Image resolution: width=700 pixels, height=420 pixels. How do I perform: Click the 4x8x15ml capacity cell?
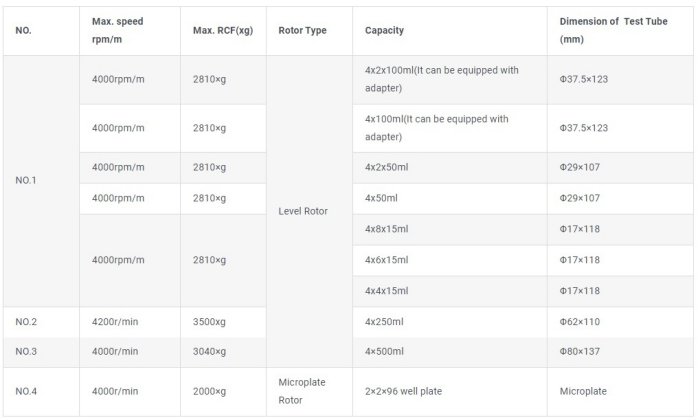[386, 229]
